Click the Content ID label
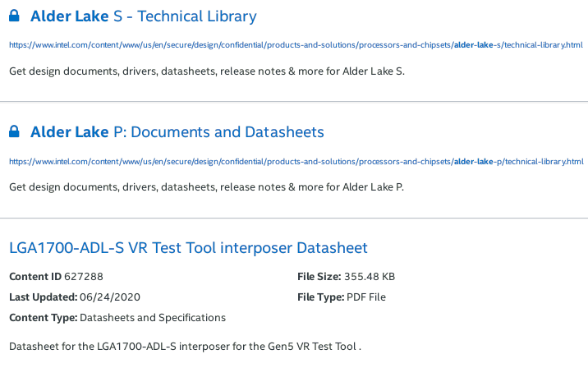 [x=34, y=277]
